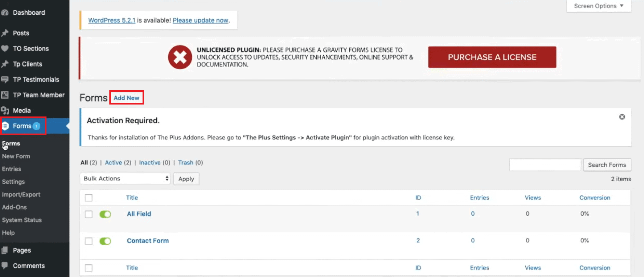Open TP Team Member menu item
Screen dimensions: 644x277
coord(39,95)
